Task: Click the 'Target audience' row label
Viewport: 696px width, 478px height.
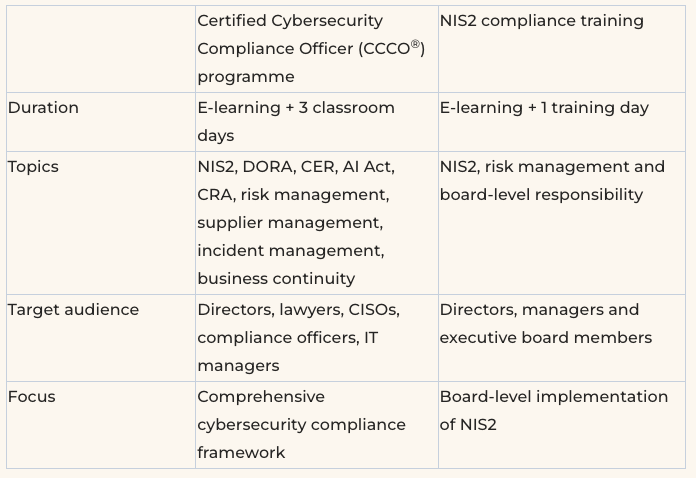Action: [x=73, y=310]
